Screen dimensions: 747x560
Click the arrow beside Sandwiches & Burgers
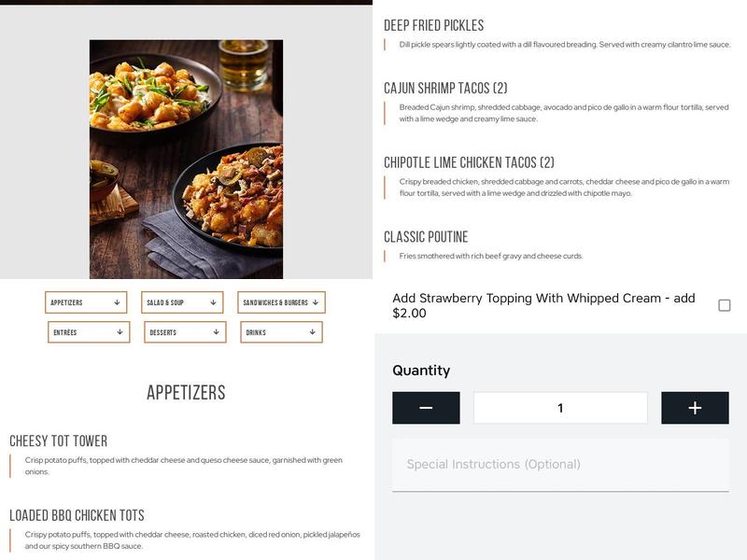point(315,302)
